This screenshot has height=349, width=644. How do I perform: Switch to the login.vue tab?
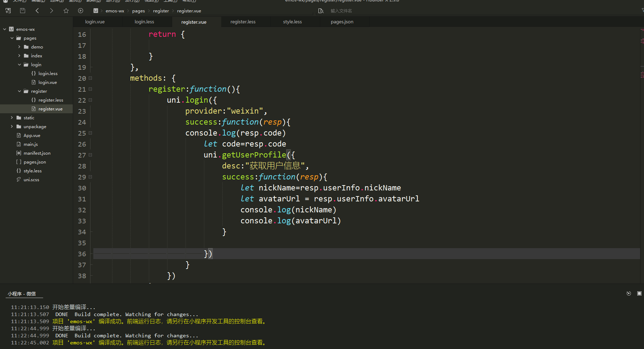pyautogui.click(x=95, y=22)
